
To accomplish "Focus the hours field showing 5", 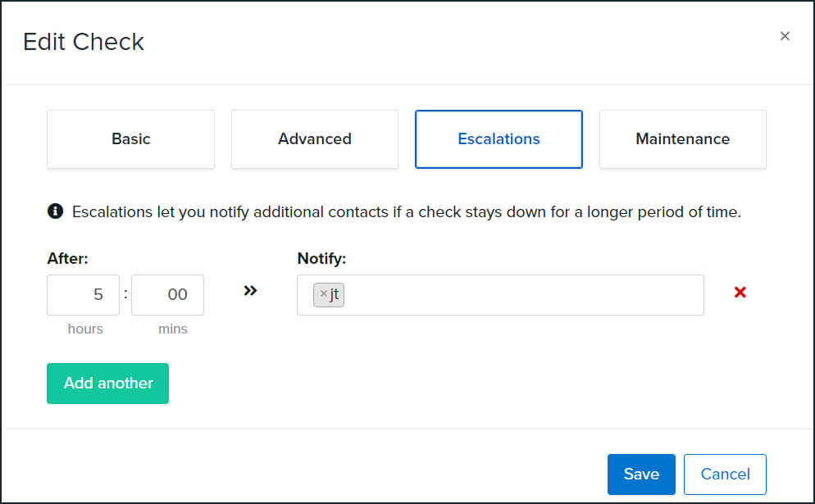I will [x=83, y=294].
